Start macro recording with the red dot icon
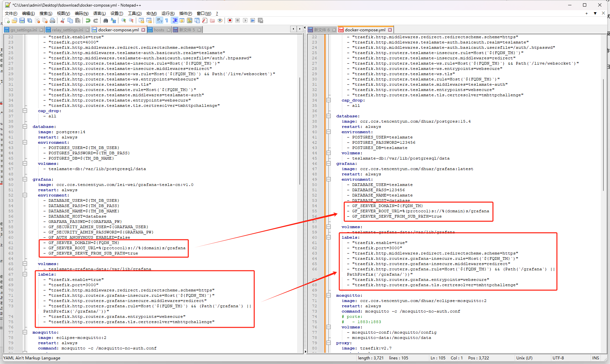 pos(230,20)
